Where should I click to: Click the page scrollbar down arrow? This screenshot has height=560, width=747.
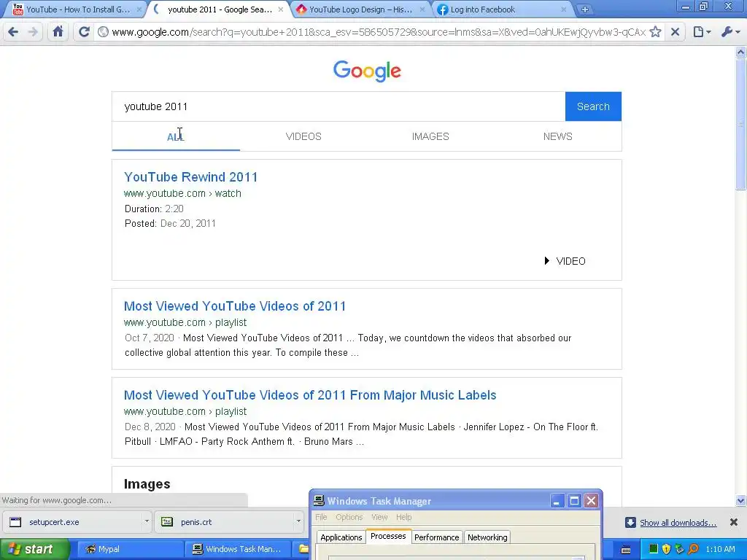(740, 500)
